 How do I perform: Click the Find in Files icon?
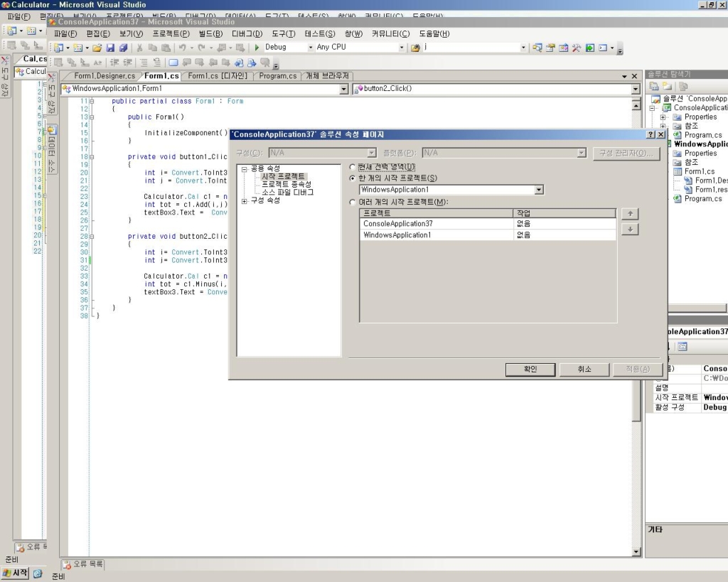click(x=415, y=48)
